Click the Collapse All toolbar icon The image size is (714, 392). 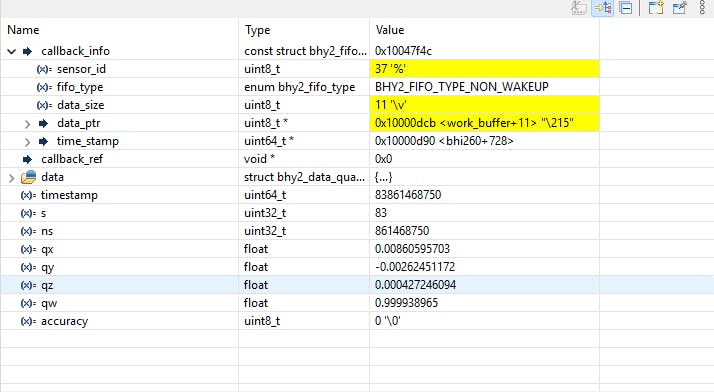(x=626, y=8)
